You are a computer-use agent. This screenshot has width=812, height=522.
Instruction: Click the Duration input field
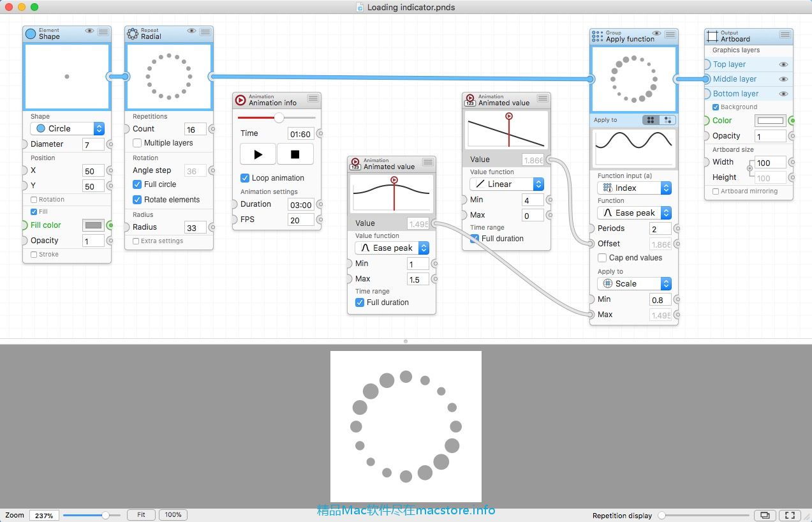click(301, 205)
